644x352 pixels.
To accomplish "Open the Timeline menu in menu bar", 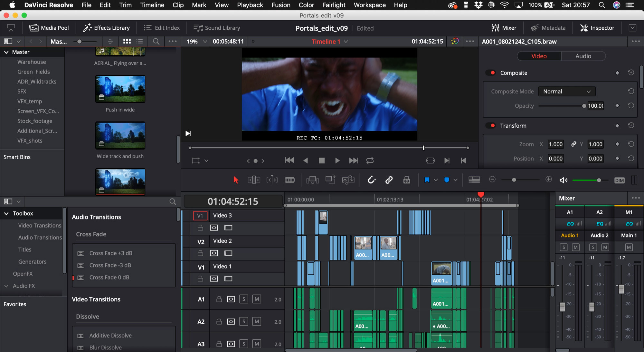I will 152,5.
